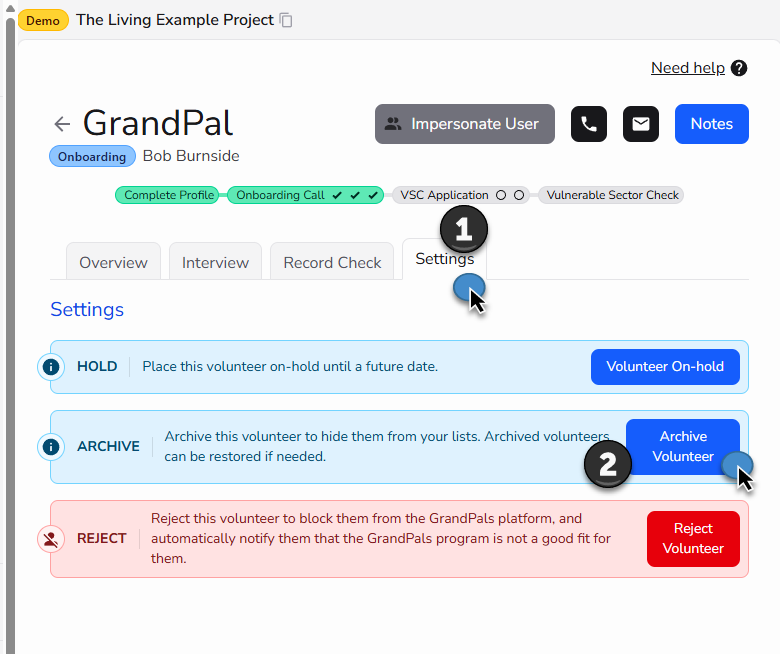780x654 pixels.
Task: Click the REJECT person-off icon
Action: (x=51, y=539)
